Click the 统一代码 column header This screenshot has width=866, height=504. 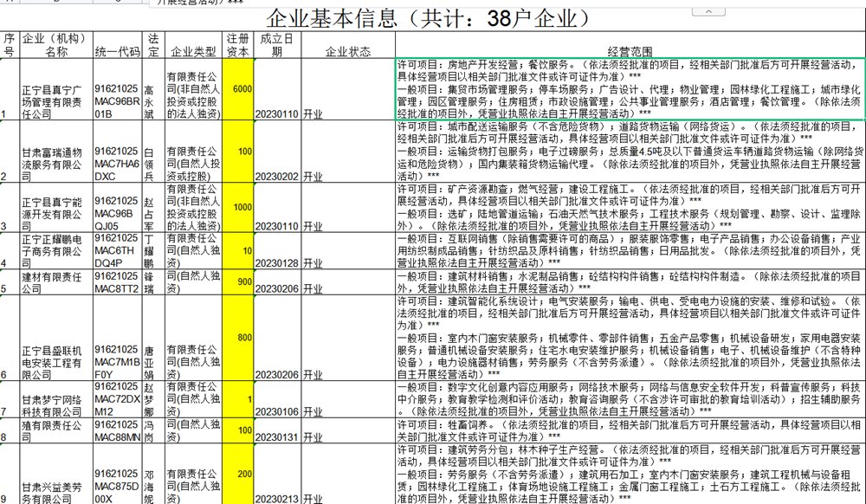117,52
